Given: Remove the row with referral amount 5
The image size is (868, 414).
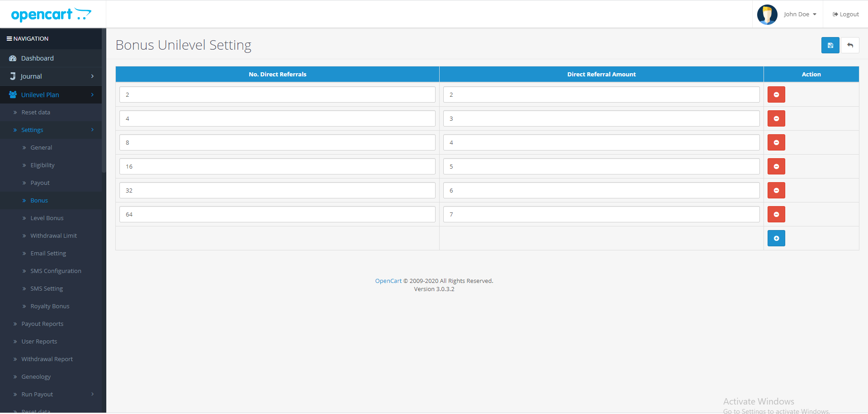Looking at the screenshot, I should pyautogui.click(x=776, y=166).
